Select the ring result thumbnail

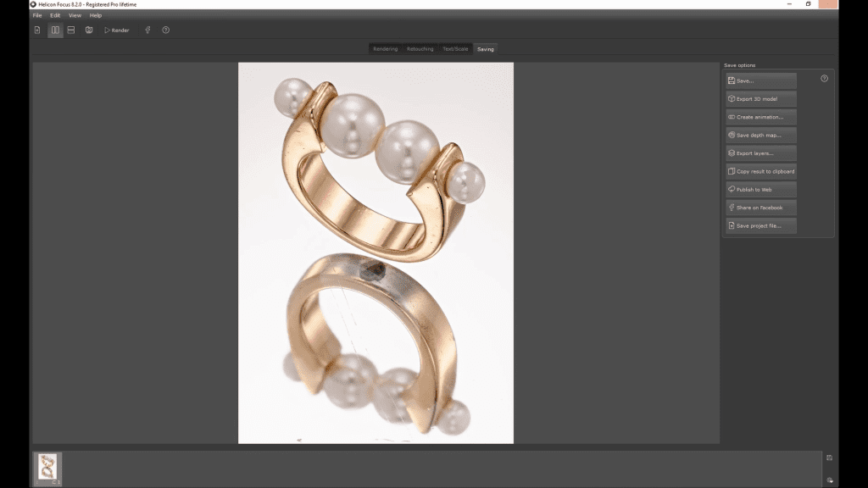click(x=47, y=468)
